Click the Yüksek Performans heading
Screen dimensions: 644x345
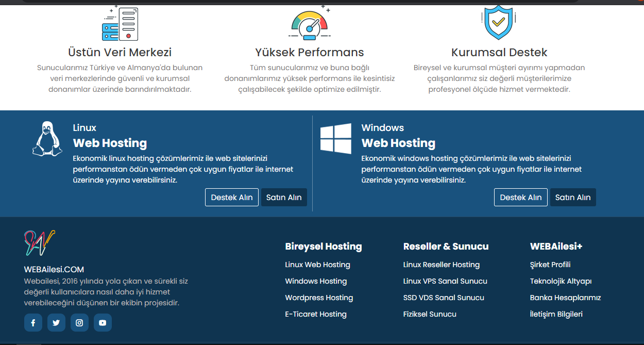pos(310,53)
